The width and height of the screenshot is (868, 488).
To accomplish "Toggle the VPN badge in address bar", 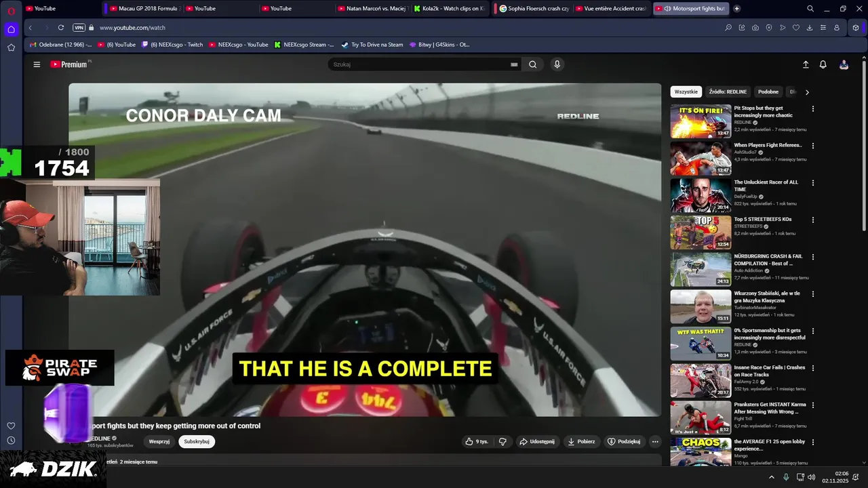I will coord(79,28).
